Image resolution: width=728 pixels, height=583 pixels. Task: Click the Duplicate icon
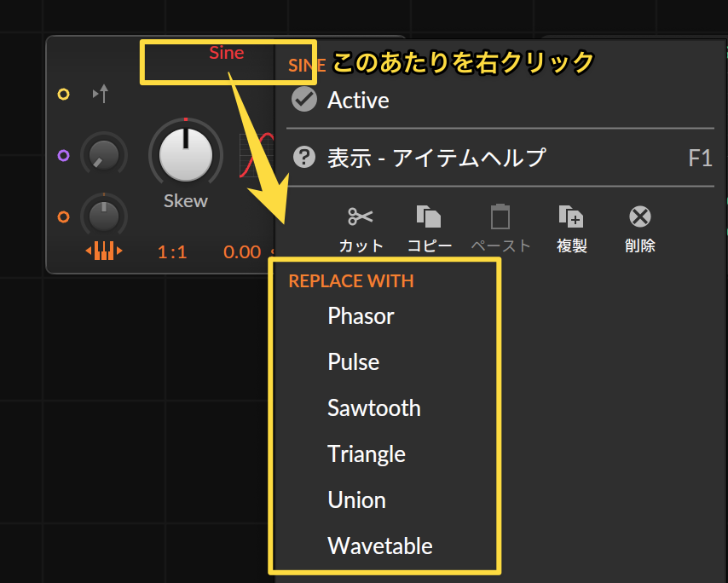570,216
